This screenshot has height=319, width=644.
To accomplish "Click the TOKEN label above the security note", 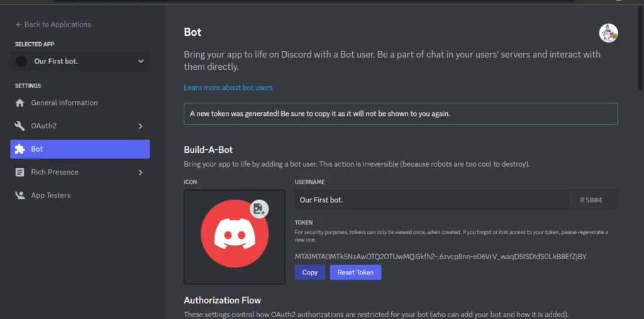I will pos(304,222).
